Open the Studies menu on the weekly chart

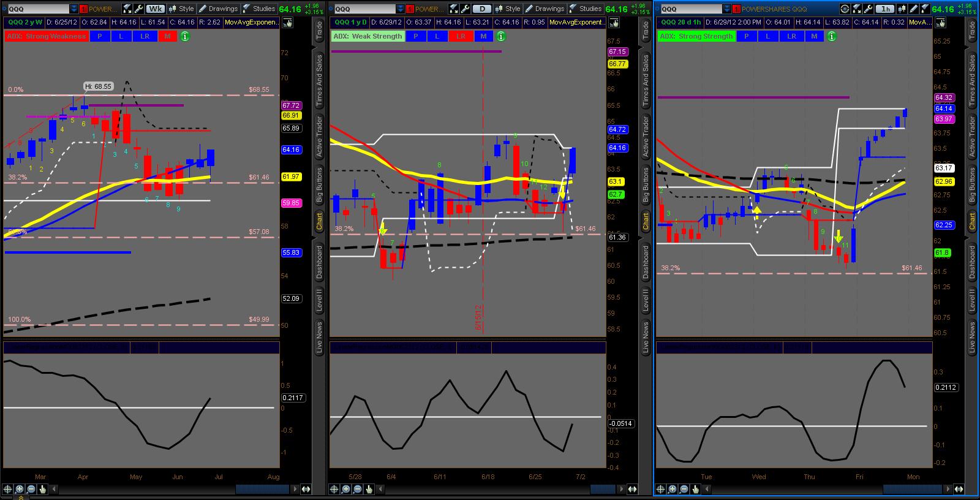pos(259,9)
